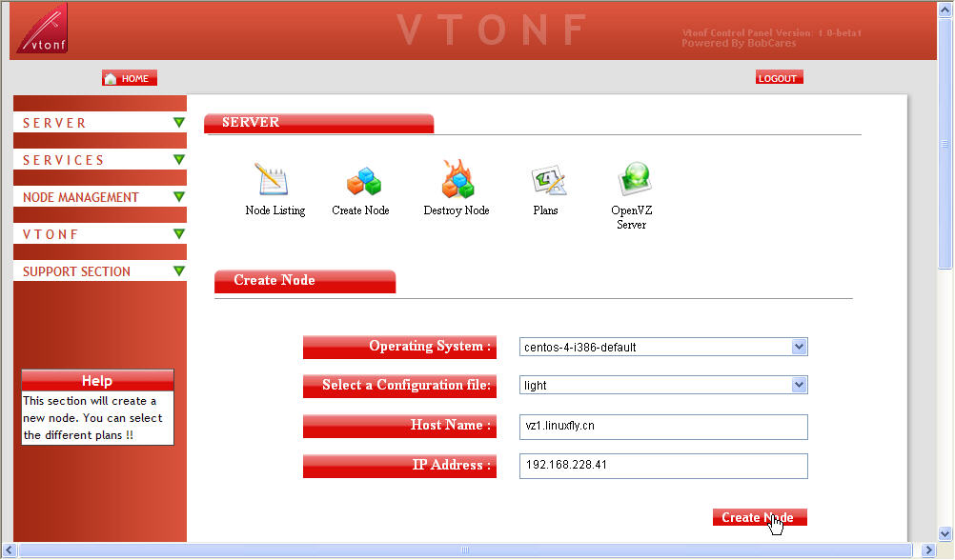The image size is (955, 560).
Task: Click the Create Node cubes icon
Action: pyautogui.click(x=362, y=181)
